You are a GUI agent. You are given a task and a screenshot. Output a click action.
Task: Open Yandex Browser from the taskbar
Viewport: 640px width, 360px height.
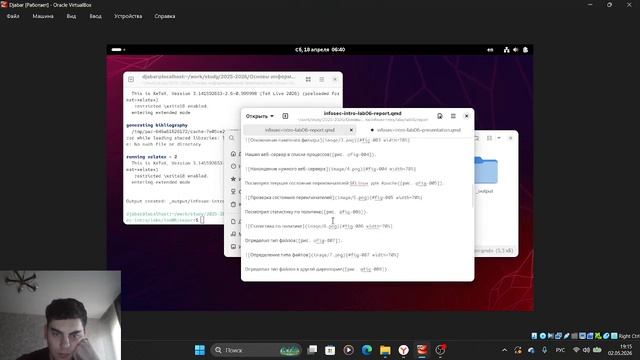tap(404, 350)
